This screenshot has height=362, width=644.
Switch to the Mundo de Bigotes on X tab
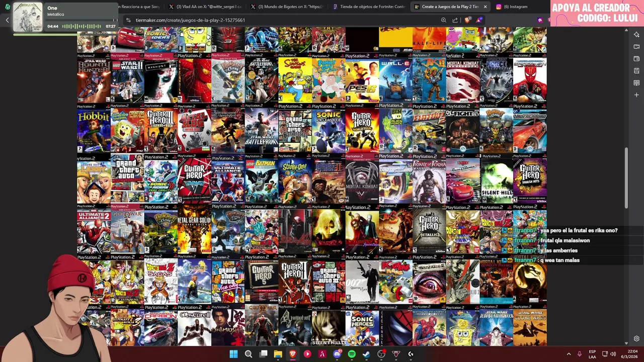tap(287, 7)
